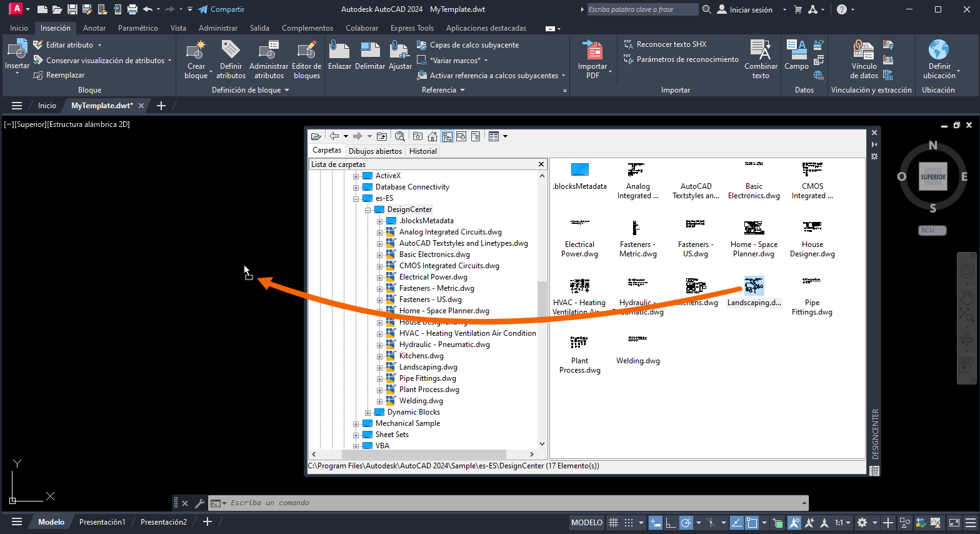The height and width of the screenshot is (534, 980).
Task: Click the Open file icon in Quick Access toolbar
Action: coord(57,9)
